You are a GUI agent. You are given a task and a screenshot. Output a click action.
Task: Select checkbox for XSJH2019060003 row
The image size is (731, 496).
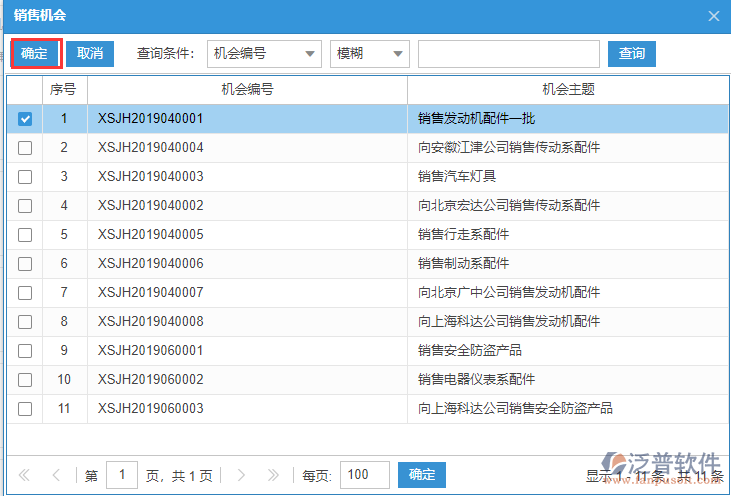coord(25,409)
